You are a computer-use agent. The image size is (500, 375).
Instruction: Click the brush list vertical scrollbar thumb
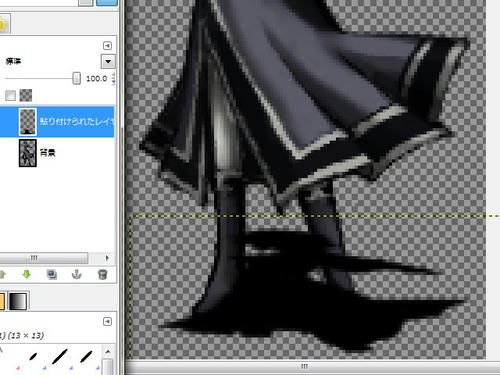click(x=108, y=367)
